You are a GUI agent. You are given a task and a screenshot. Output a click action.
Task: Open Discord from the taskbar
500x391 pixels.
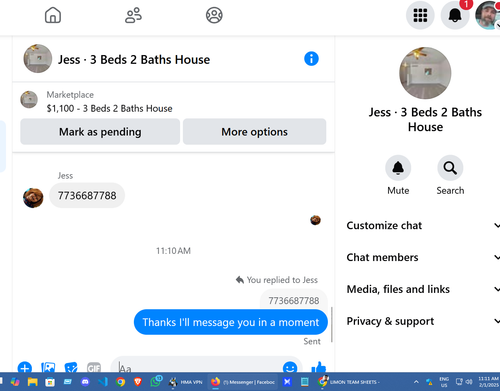[x=85, y=382]
